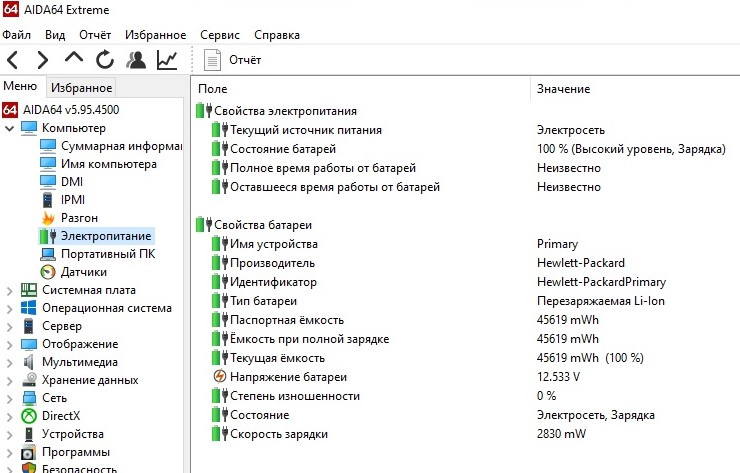Click the Отчёт toolbar button label

245,60
